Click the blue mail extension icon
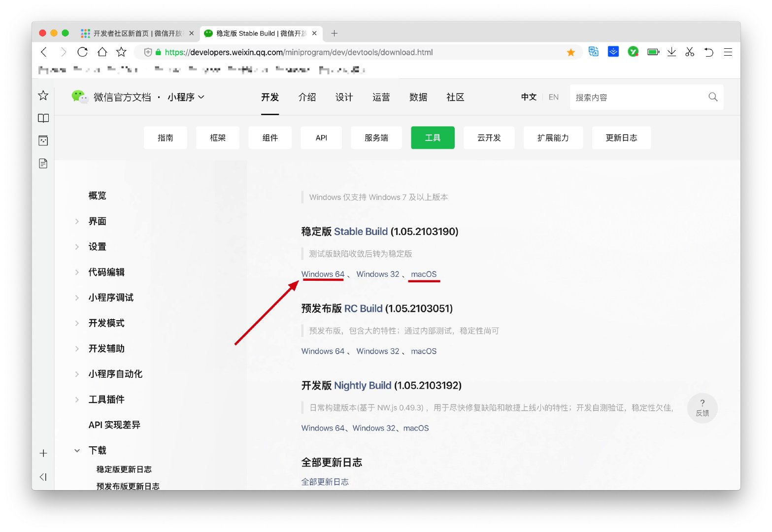This screenshot has width=772, height=532. point(613,52)
